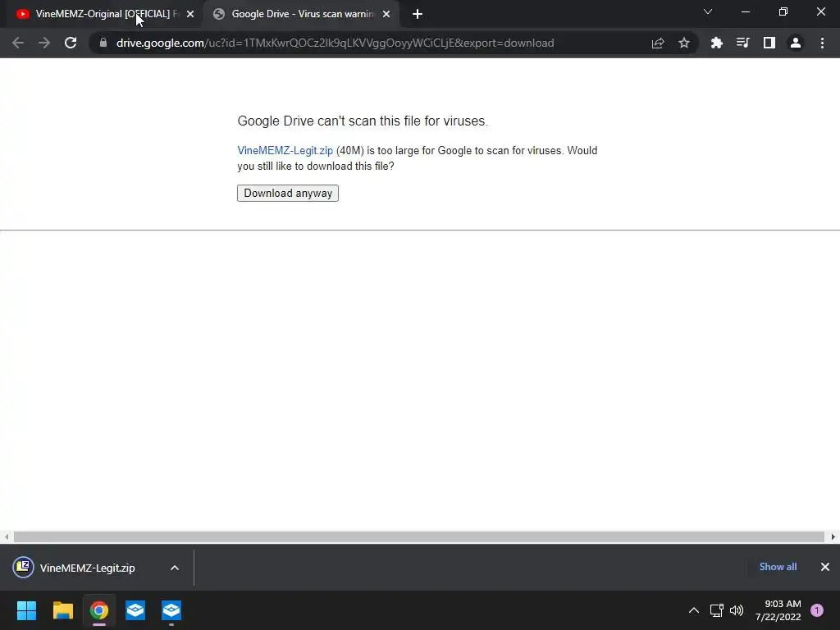View site information lock icon
The height and width of the screenshot is (630, 840).
point(103,43)
